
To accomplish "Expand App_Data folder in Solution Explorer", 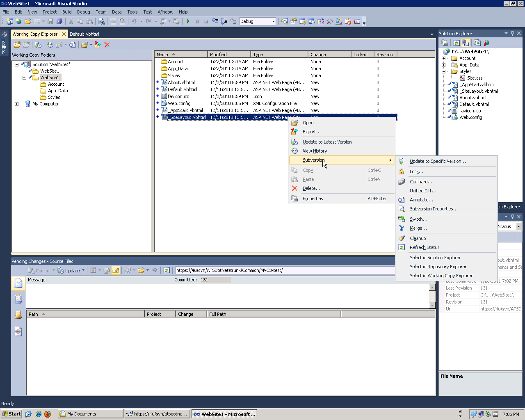I will point(443,65).
